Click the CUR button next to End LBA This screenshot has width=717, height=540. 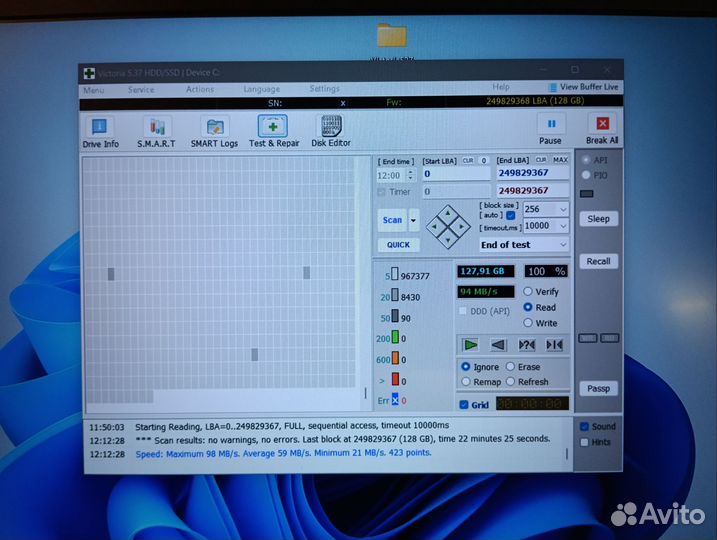click(x=541, y=160)
